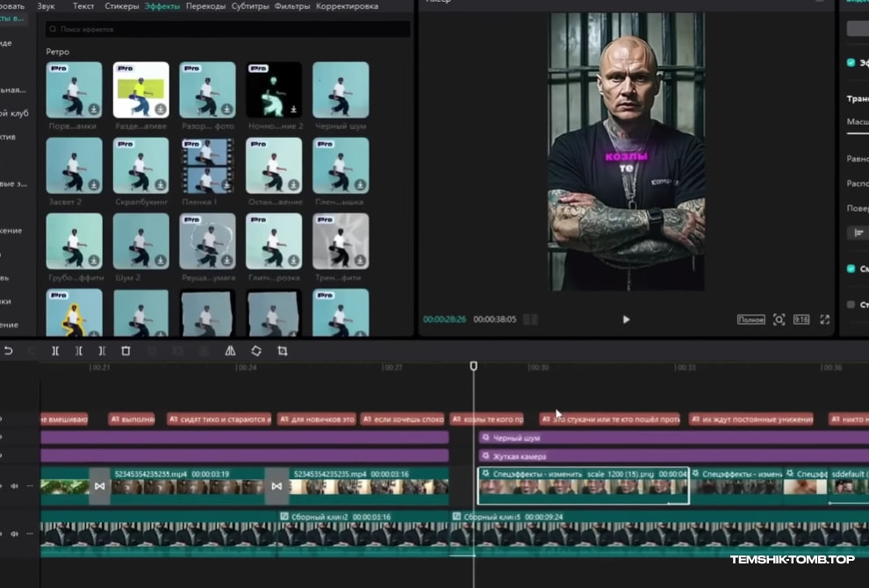Download the Грубо...ффити effect
The width and height of the screenshot is (869, 588).
tap(94, 260)
